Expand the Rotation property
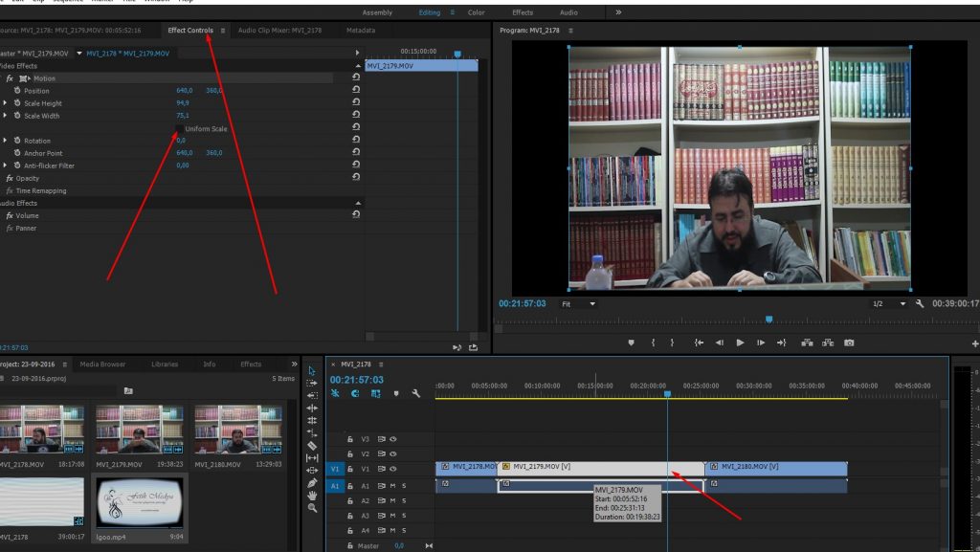Viewport: 980px width, 552px height. [x=5, y=141]
